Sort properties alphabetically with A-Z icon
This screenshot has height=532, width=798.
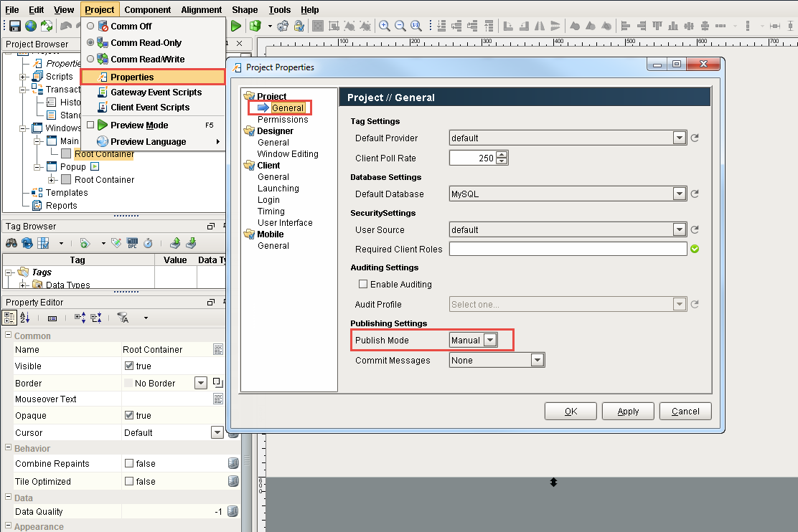pos(25,318)
